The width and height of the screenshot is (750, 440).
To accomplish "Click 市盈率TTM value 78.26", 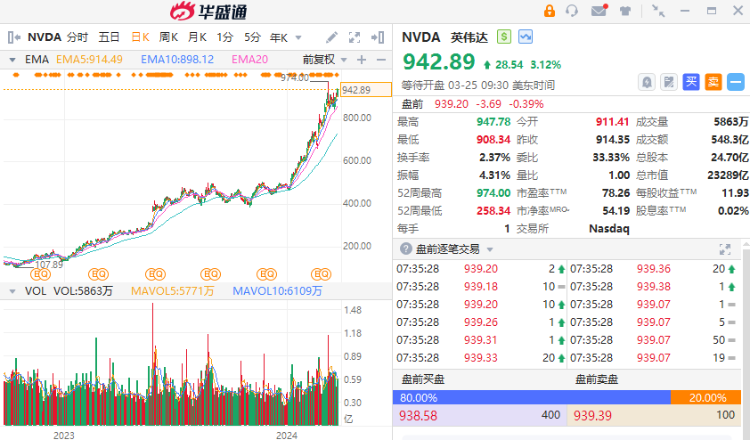I will tap(616, 193).
